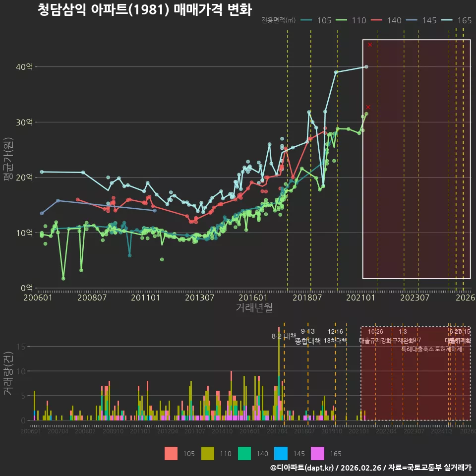
Task: Click the last 165 data point at 40억
Action: click(366, 67)
